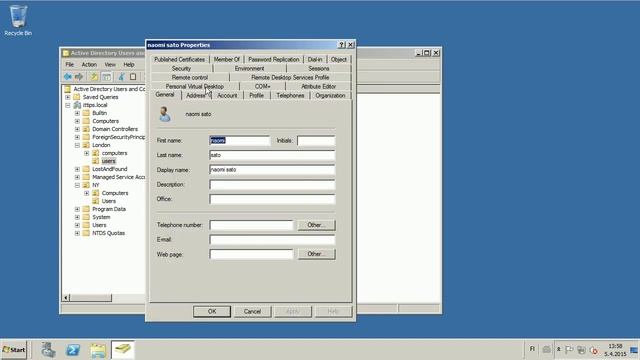The image size is (640, 360).
Task: Click OK in the Properties dialog
Action: point(212,311)
